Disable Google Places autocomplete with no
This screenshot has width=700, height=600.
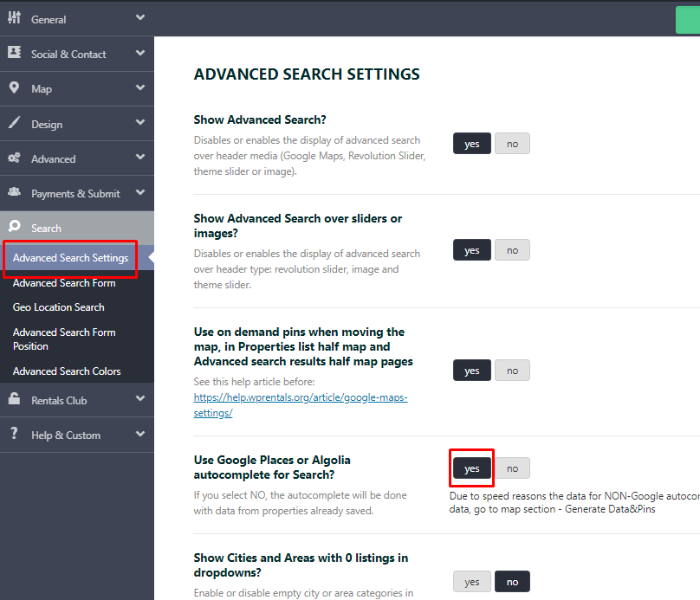click(512, 468)
